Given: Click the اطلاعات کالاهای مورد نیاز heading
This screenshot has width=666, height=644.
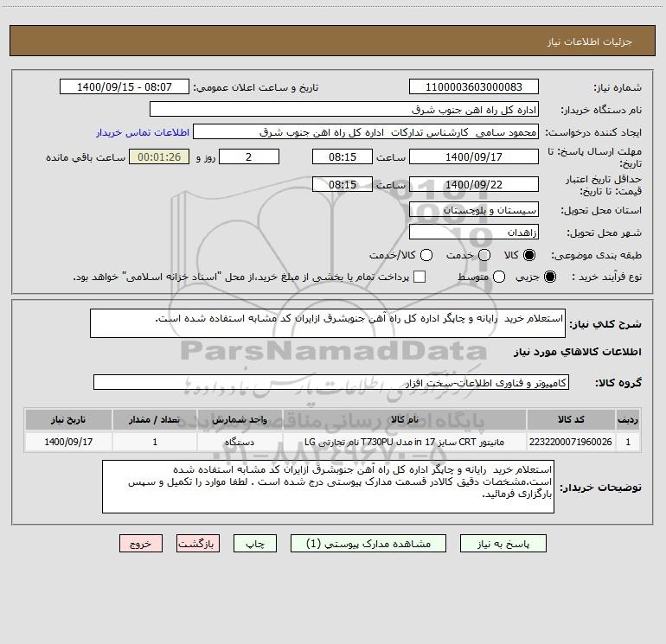Looking at the screenshot, I should click(578, 352).
